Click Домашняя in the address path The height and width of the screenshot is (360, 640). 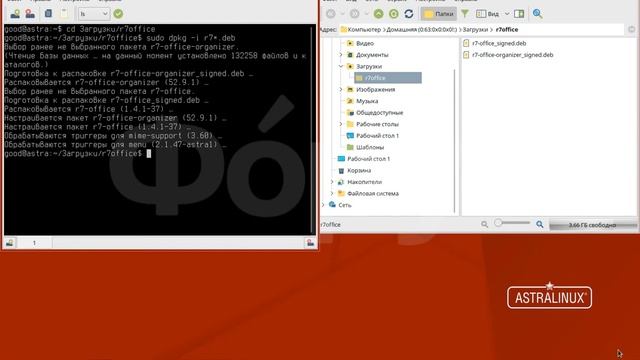tap(422, 29)
